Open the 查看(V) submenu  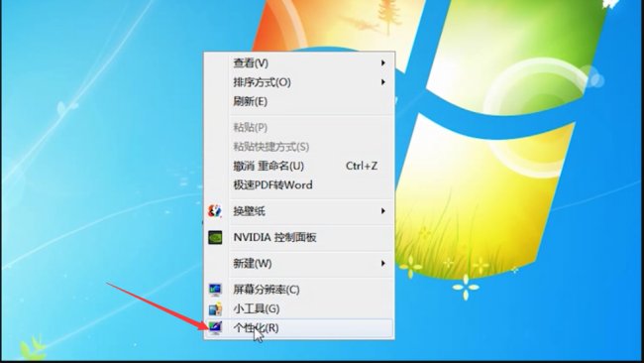(x=299, y=62)
